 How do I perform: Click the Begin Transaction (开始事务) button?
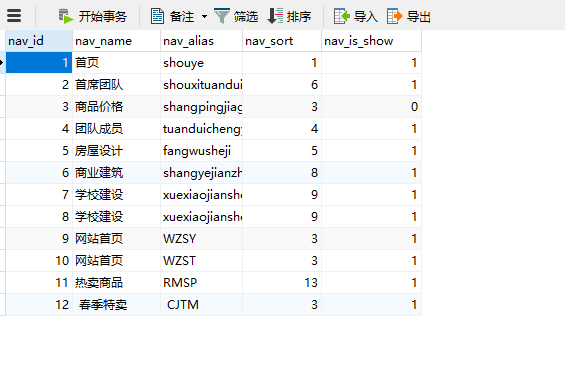(x=92, y=17)
